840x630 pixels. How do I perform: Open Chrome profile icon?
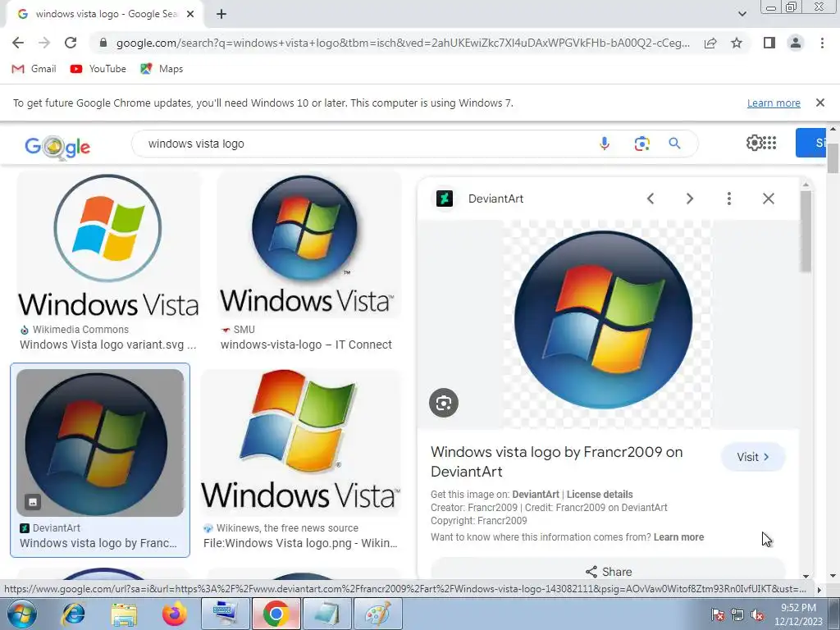coord(796,43)
